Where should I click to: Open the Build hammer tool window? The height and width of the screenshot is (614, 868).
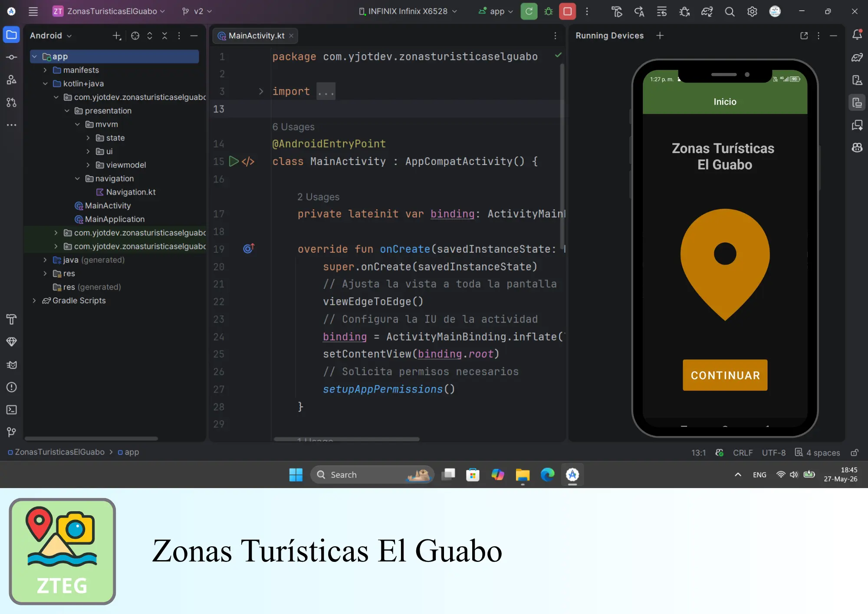[x=12, y=320]
